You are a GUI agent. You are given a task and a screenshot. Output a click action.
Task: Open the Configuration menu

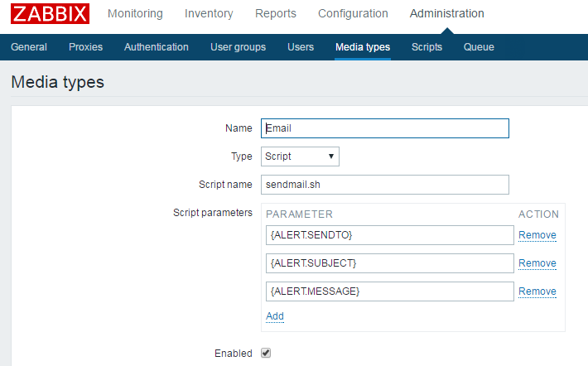(x=353, y=13)
